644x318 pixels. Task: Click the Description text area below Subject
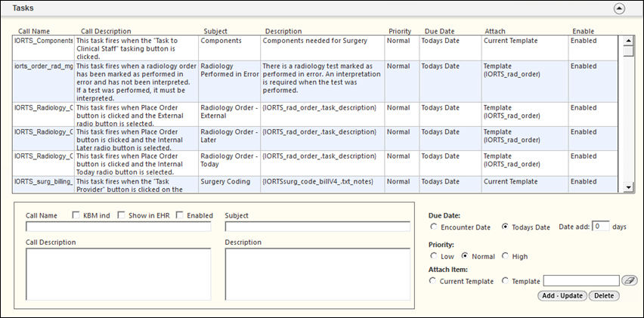(317, 274)
